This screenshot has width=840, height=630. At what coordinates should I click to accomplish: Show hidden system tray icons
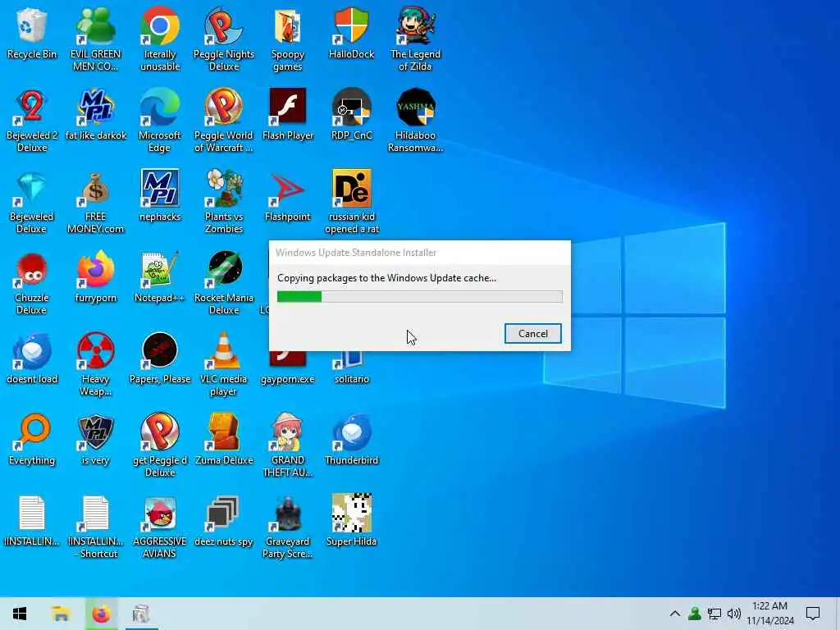click(675, 614)
